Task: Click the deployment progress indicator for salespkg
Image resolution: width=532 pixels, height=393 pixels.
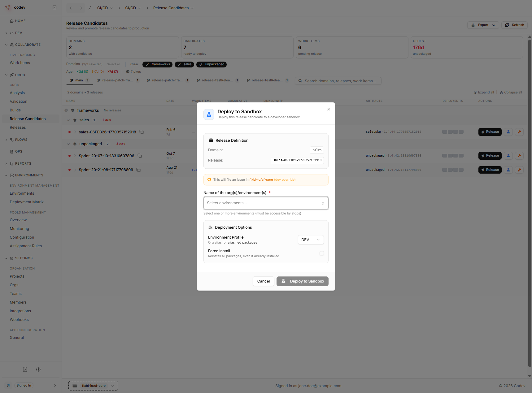Action: coord(453,132)
